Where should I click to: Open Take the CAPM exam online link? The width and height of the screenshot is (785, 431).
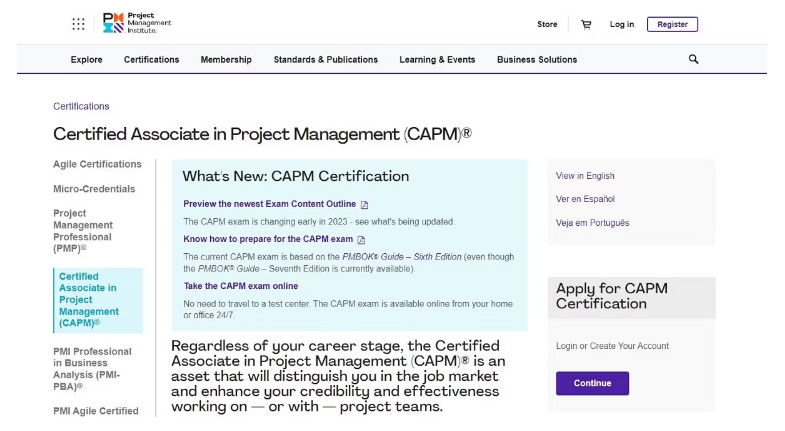(241, 286)
